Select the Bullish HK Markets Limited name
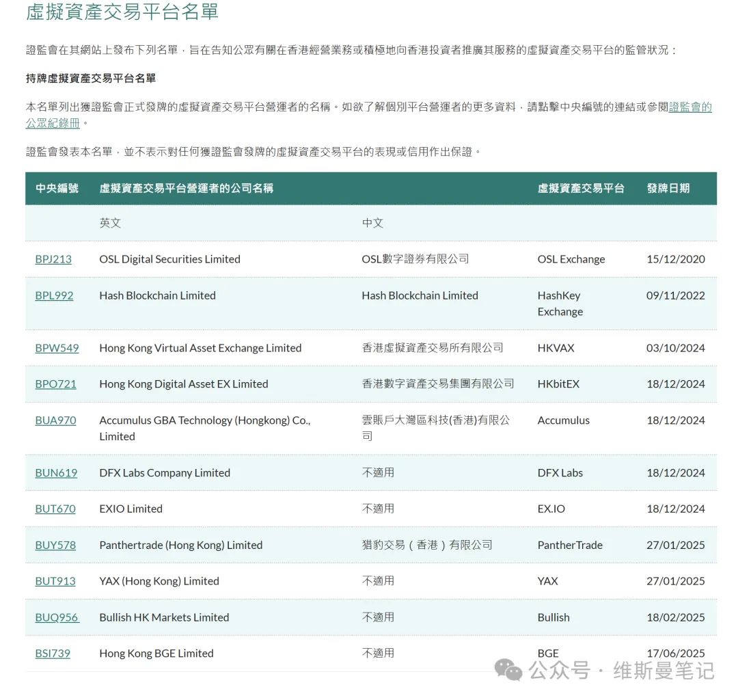 pyautogui.click(x=164, y=617)
